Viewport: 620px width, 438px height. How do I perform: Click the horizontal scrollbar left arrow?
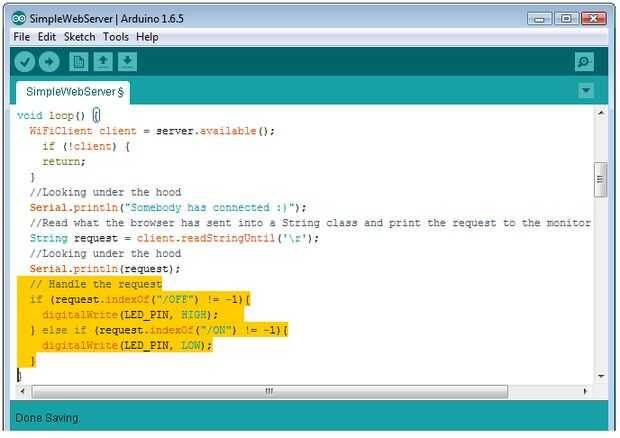coord(23,391)
